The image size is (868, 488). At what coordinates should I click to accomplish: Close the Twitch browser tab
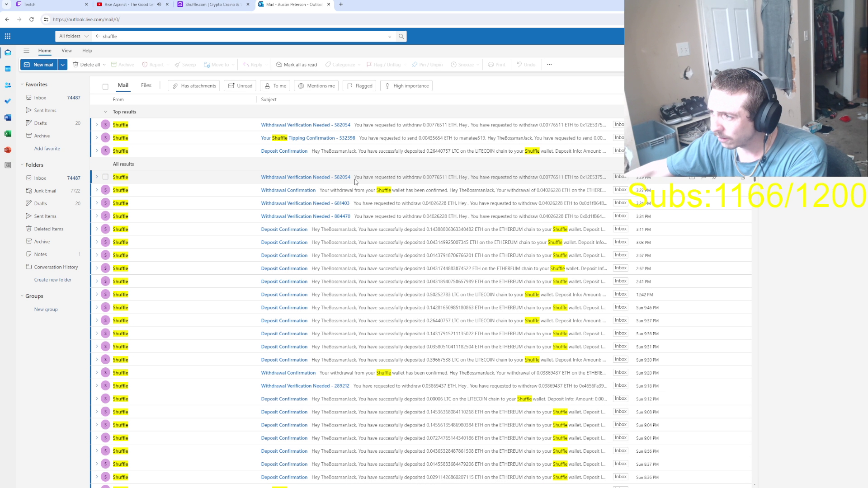86,5
